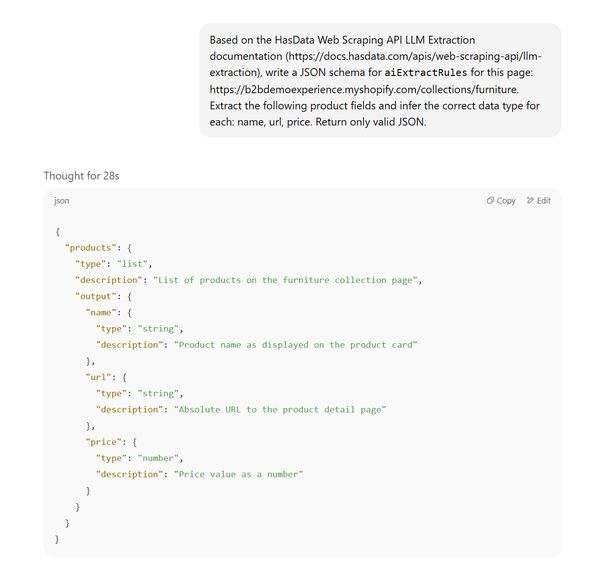Click the "url" field key
The height and width of the screenshot is (563, 616).
(x=101, y=377)
